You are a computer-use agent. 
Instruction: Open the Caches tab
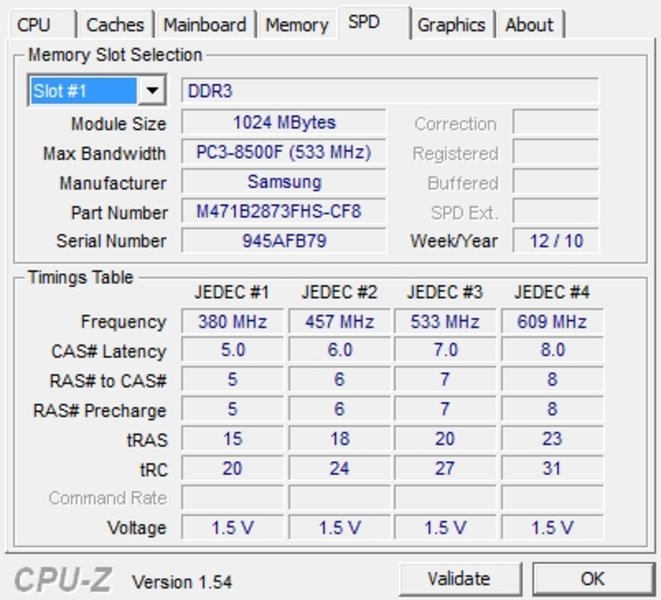coord(115,25)
